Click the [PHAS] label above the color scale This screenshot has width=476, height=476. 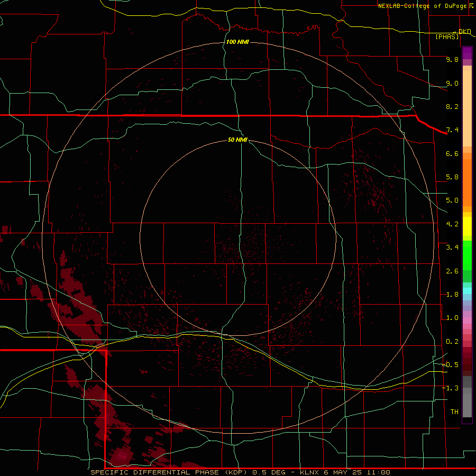point(447,36)
